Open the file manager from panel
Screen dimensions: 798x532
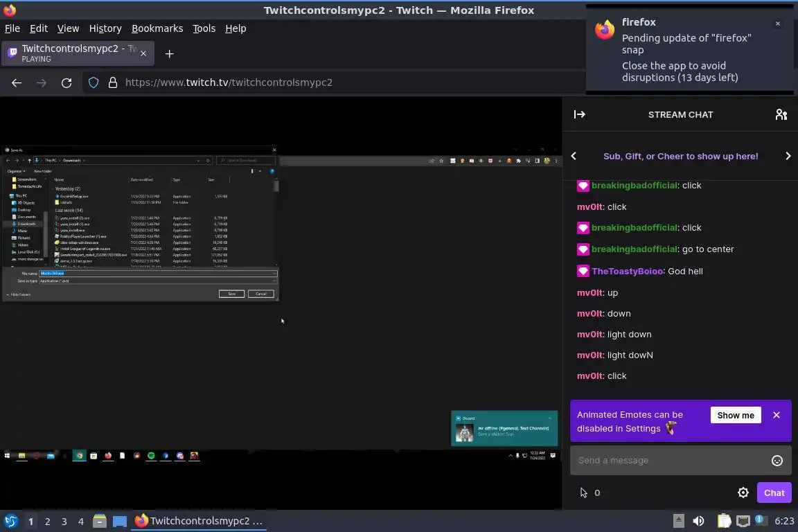[100, 522]
